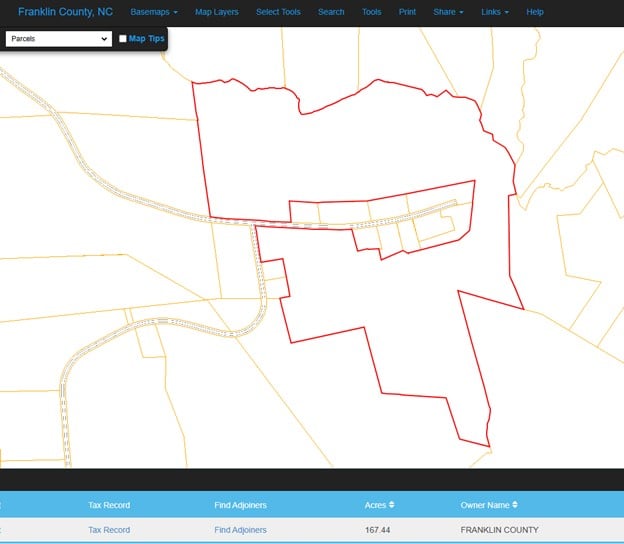624x544 pixels.
Task: Enable the Map Tips checkbox
Action: (123, 39)
